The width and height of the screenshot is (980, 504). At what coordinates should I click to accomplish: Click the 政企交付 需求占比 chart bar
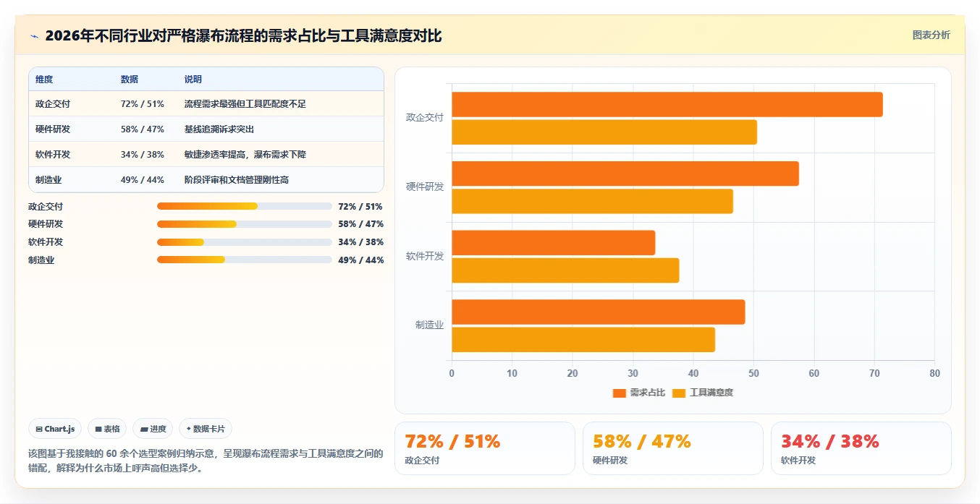(667, 104)
